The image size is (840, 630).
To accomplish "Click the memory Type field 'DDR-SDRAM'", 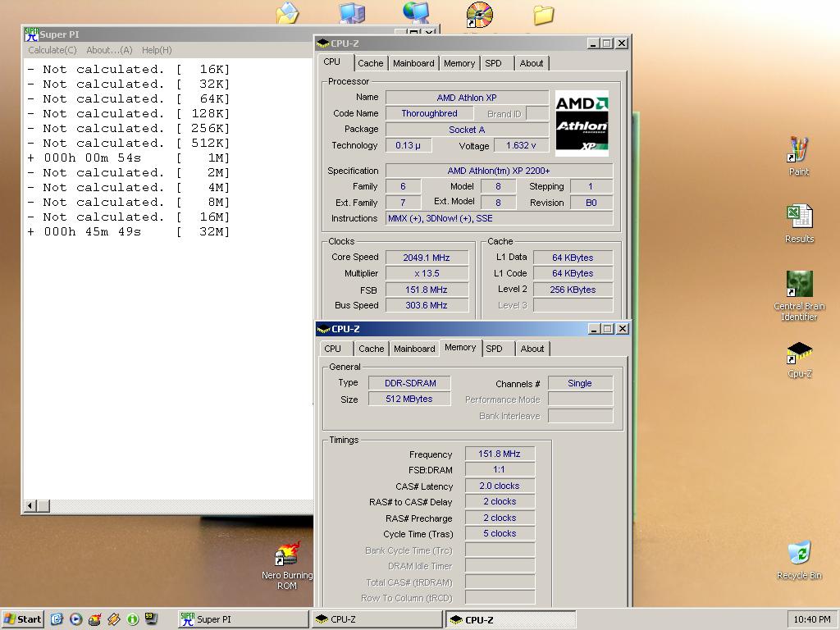I will click(410, 383).
